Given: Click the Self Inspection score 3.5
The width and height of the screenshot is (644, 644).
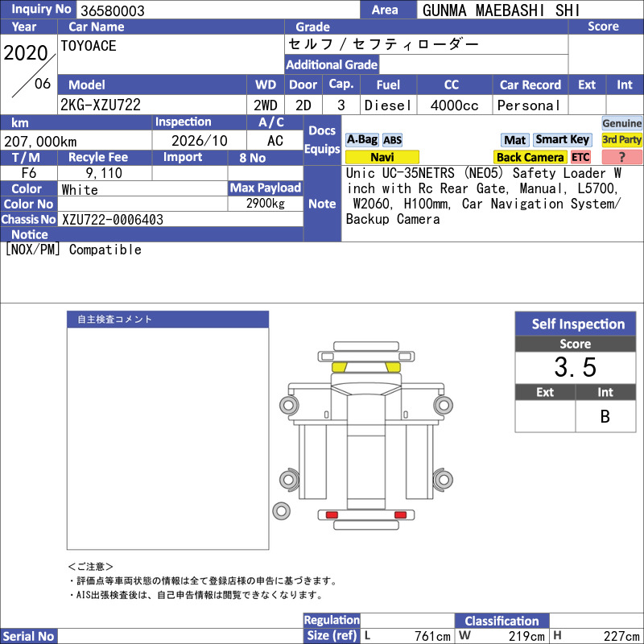Looking at the screenshot, I should pyautogui.click(x=576, y=367).
